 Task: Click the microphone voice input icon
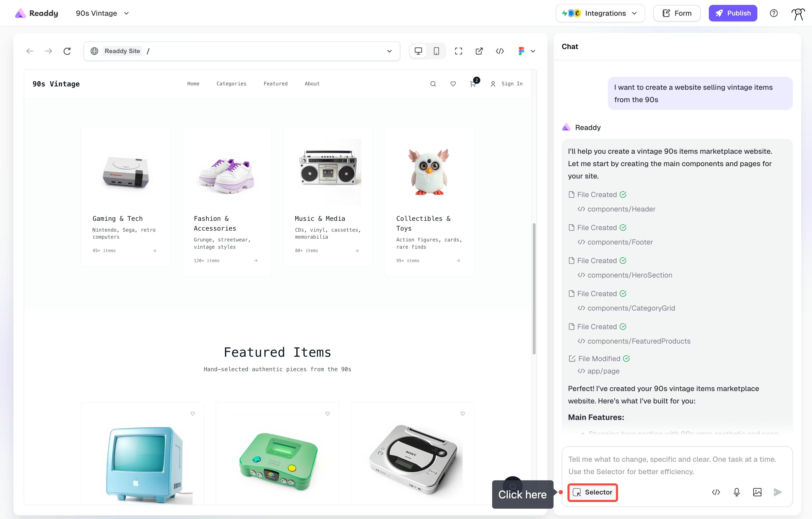pos(736,492)
